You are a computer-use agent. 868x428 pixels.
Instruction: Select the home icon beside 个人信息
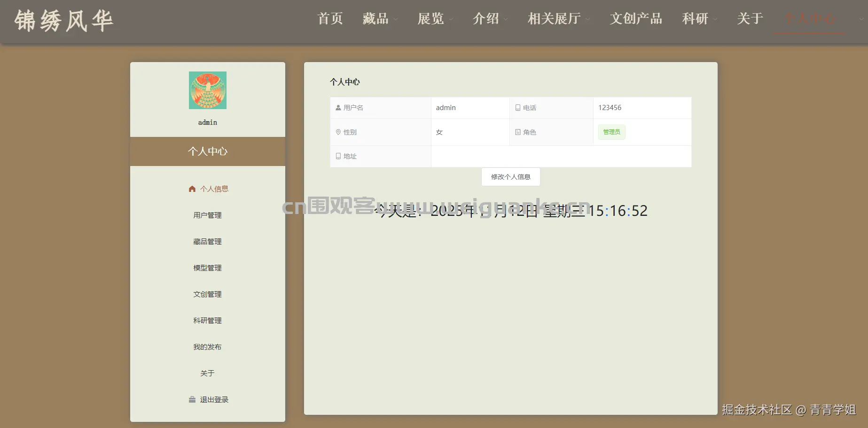(192, 189)
